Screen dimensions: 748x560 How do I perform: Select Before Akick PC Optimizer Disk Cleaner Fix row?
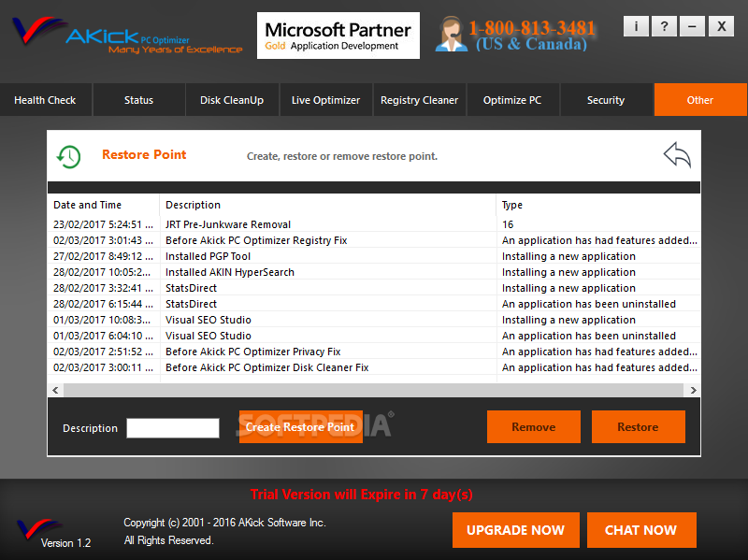(373, 367)
